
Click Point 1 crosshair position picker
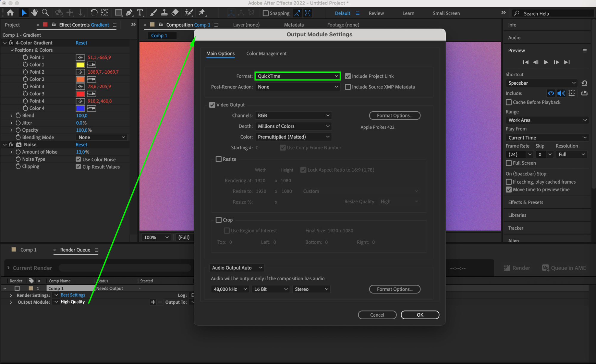[80, 58]
